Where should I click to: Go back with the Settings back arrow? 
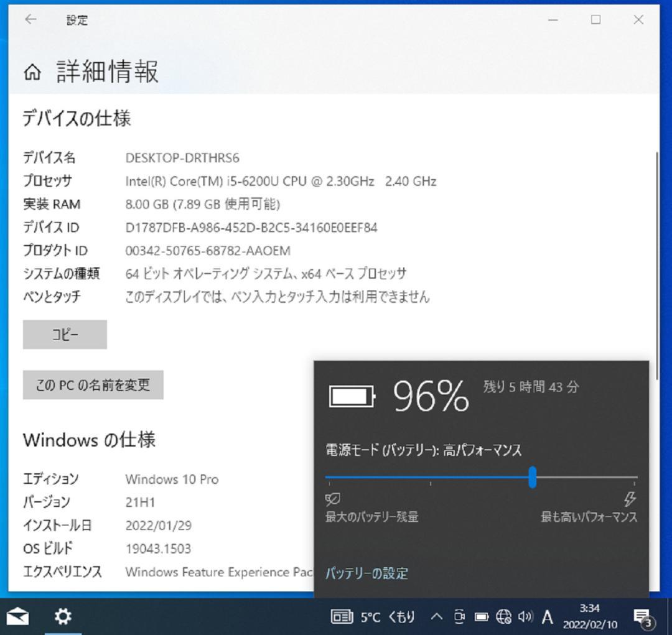point(30,19)
